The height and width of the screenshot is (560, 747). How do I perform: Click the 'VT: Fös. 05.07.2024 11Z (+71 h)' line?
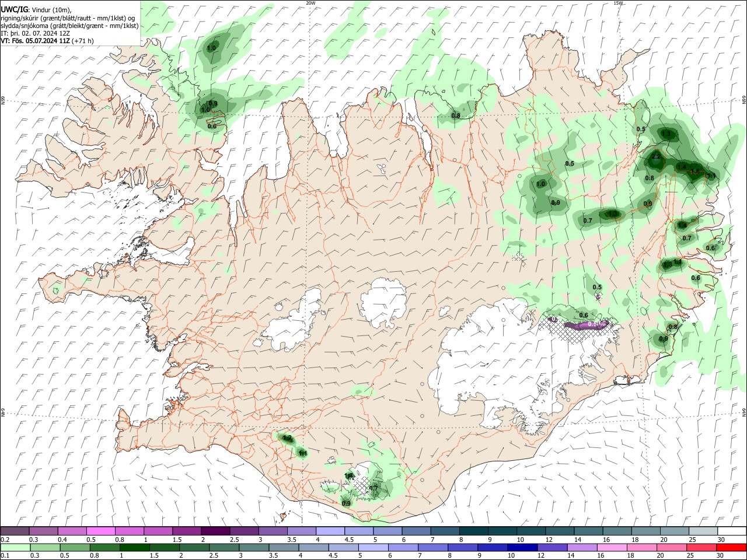[47, 41]
